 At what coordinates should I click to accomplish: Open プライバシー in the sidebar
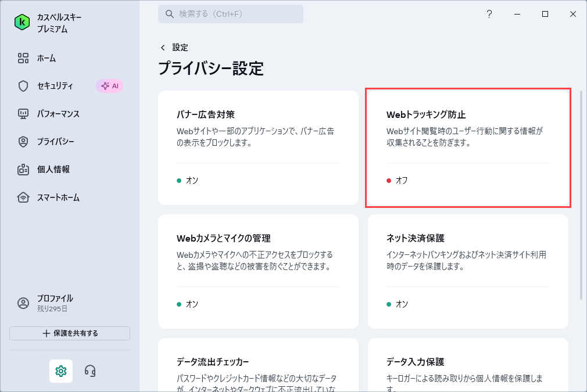[55, 142]
